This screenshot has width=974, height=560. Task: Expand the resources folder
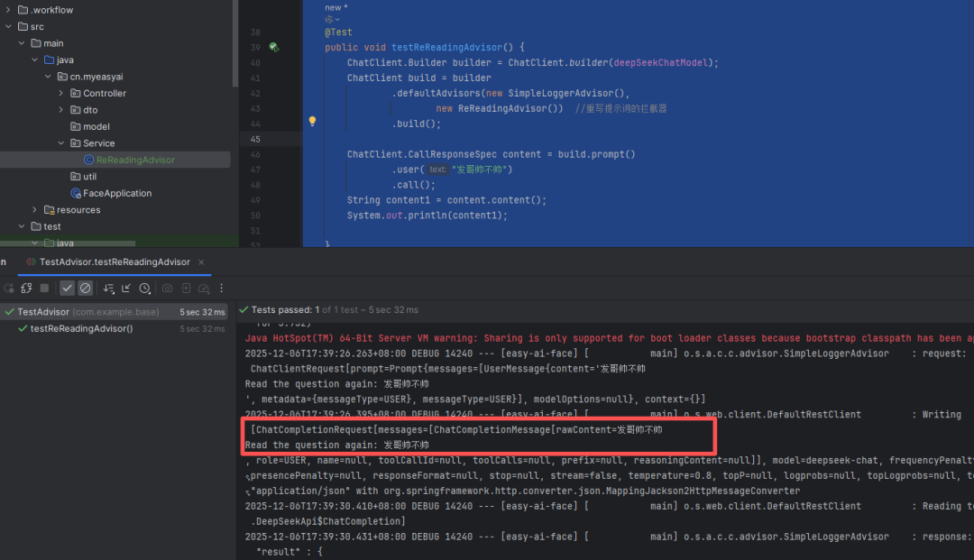35,210
